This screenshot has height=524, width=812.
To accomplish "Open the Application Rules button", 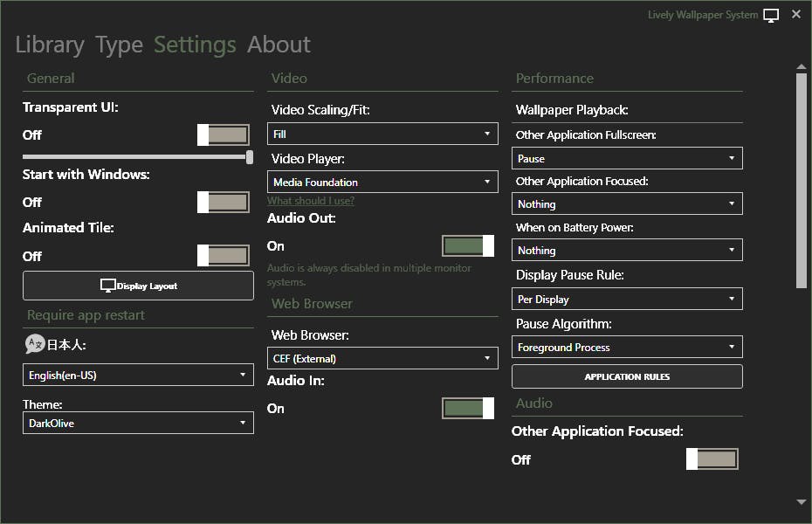I will pos(627,376).
